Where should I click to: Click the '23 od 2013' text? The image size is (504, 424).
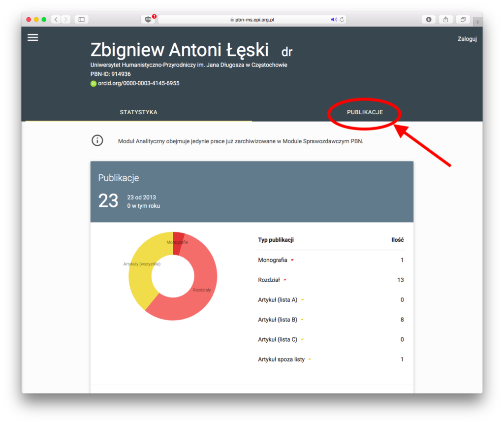pos(141,197)
